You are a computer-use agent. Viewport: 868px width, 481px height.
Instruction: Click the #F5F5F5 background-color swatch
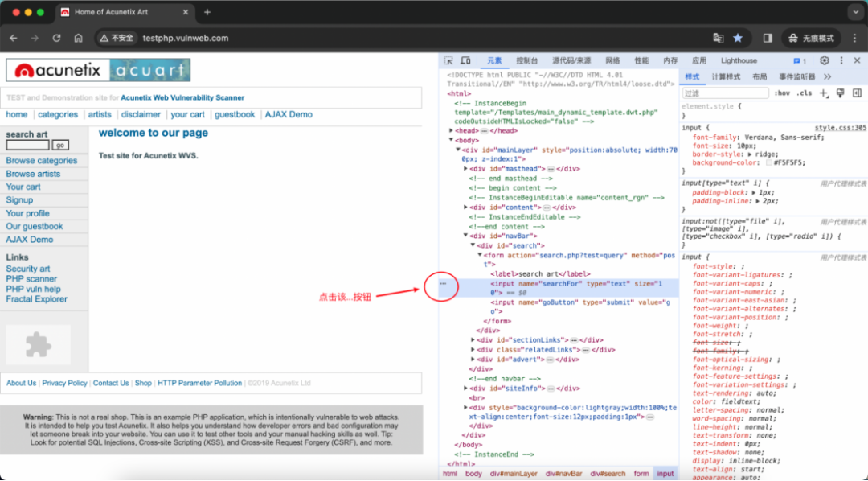(x=769, y=163)
